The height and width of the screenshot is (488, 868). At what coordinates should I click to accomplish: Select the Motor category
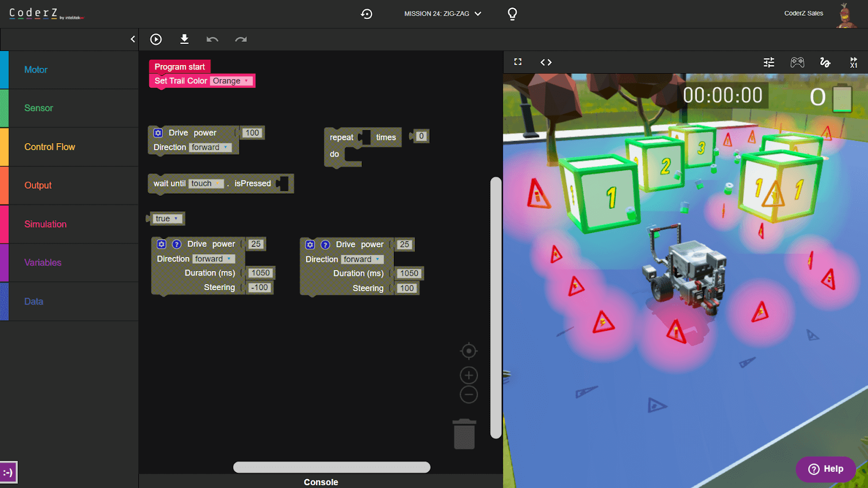36,70
